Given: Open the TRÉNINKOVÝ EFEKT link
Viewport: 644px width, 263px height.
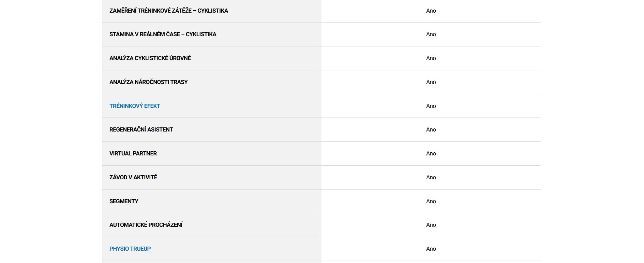Looking at the screenshot, I should tap(135, 106).
